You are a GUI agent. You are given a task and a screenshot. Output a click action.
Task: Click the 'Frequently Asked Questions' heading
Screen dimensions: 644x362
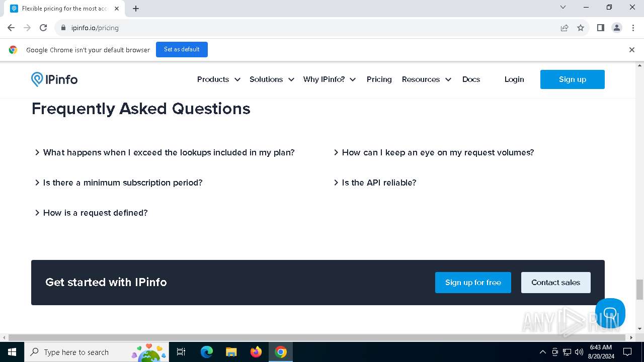pyautogui.click(x=141, y=109)
